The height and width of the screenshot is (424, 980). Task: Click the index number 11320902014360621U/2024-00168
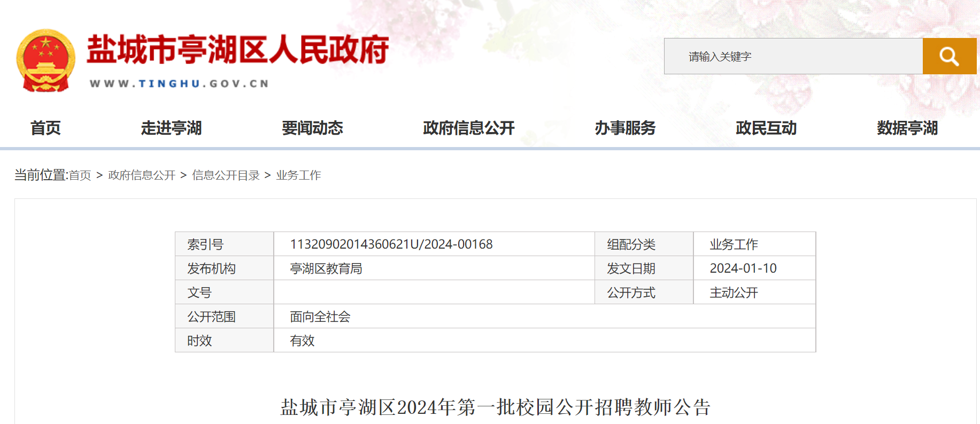pos(391,244)
